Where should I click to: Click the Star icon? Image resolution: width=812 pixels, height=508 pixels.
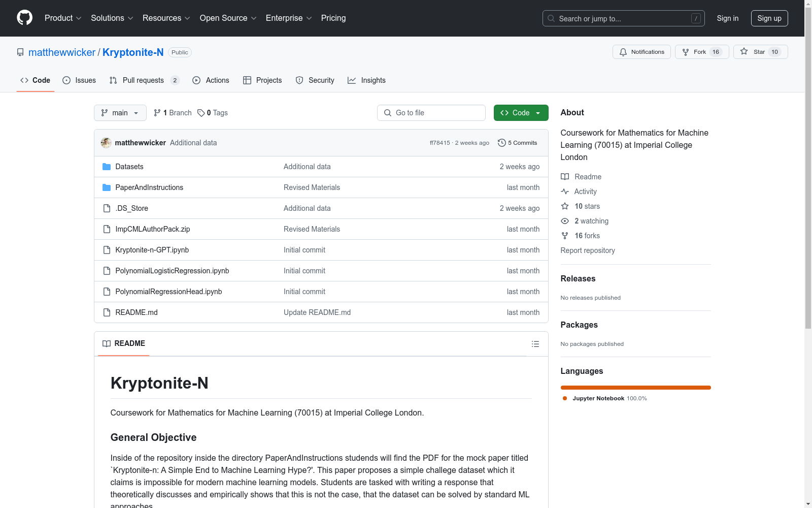point(744,51)
